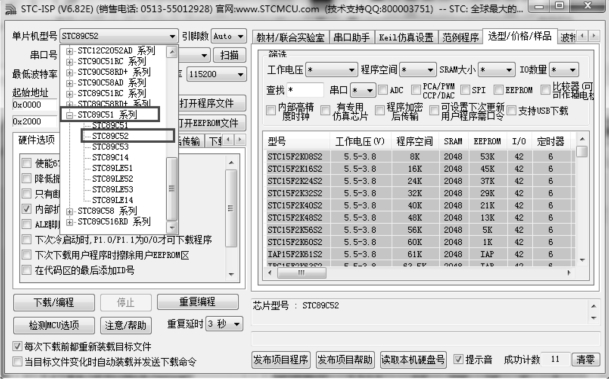609x379 pixels.
Task: Switch to the Keil仿真设置 tab
Action: tap(406, 37)
